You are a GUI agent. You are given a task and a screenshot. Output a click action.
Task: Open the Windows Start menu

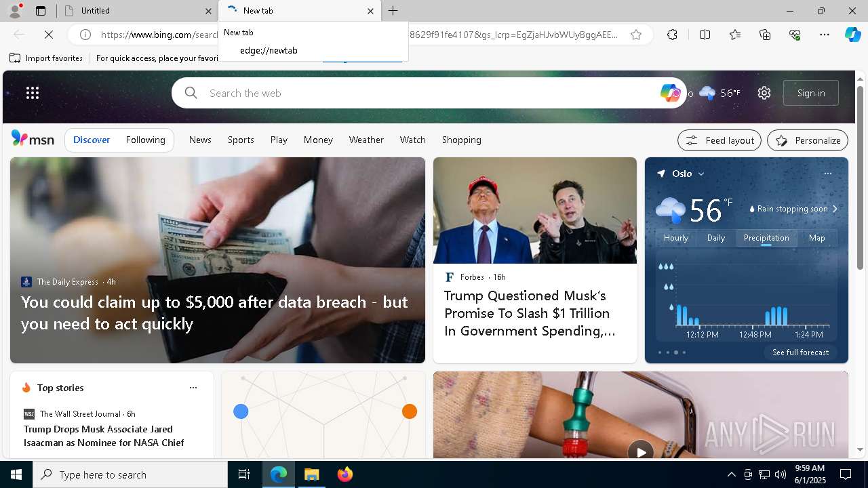(16, 474)
